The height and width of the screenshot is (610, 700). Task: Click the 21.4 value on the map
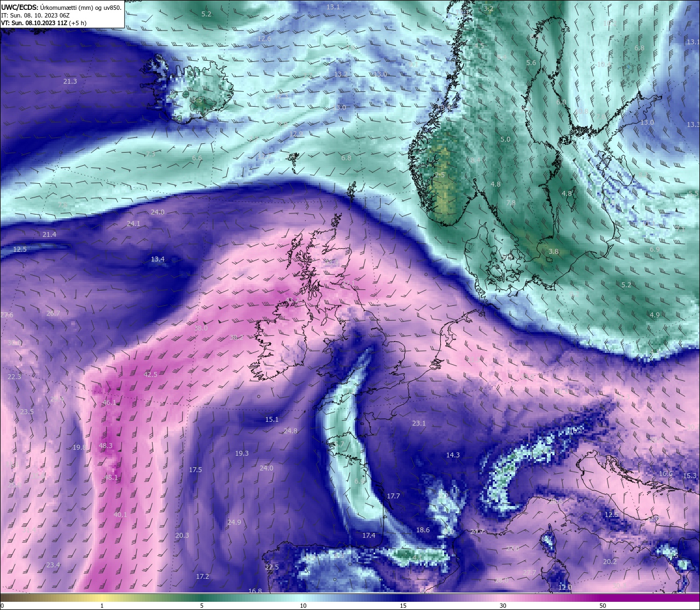pos(49,235)
